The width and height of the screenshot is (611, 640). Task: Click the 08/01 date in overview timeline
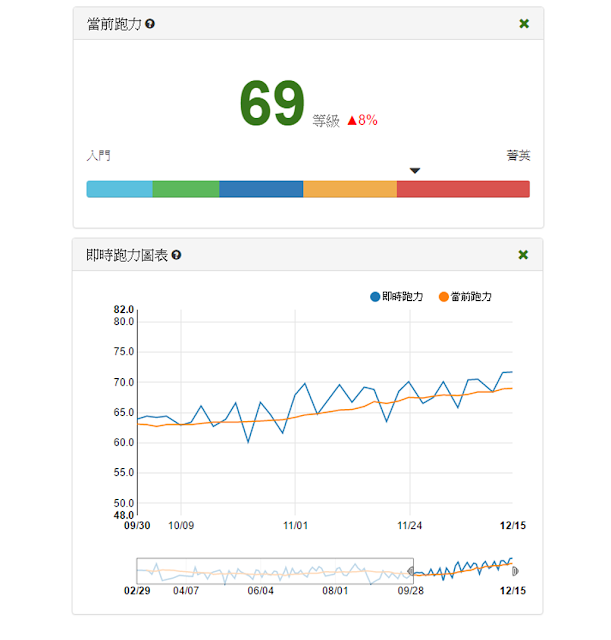[335, 591]
